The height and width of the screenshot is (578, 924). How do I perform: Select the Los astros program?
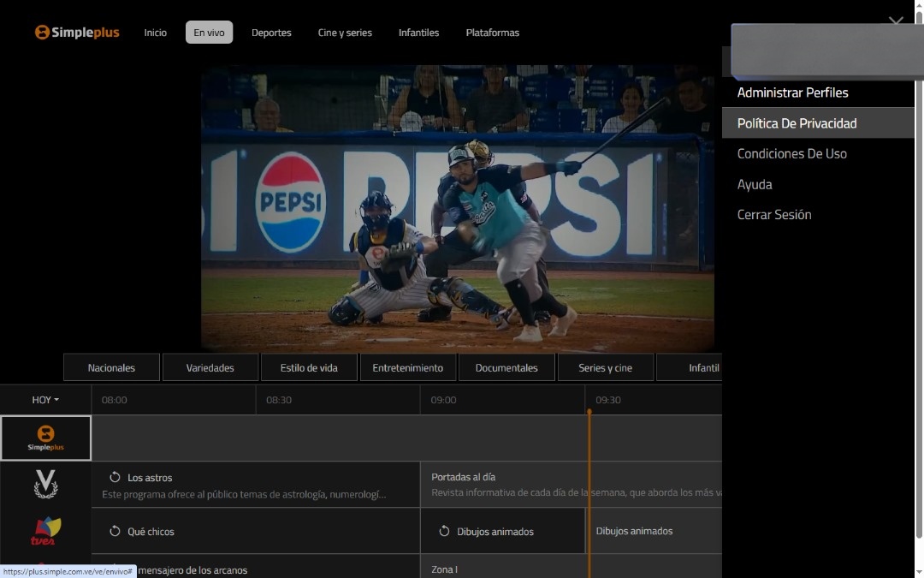coord(256,485)
